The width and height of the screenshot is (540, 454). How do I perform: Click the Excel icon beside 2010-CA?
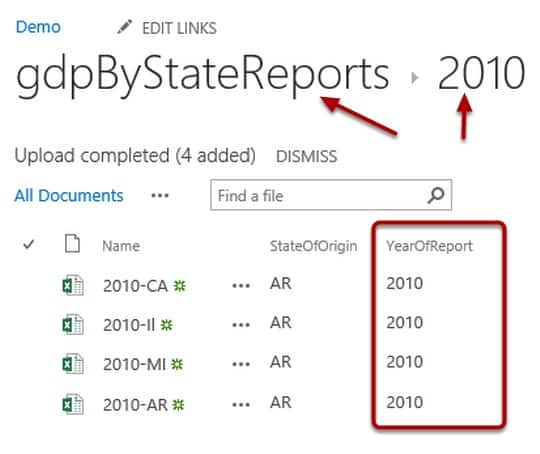73,285
